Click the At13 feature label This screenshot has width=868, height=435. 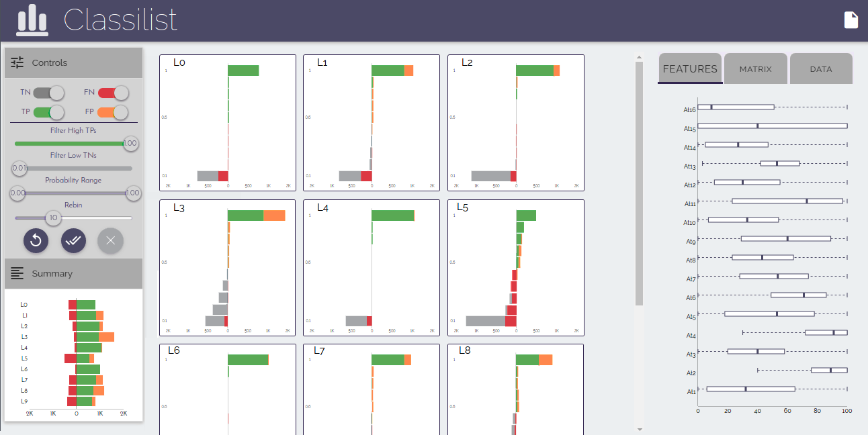[690, 166]
